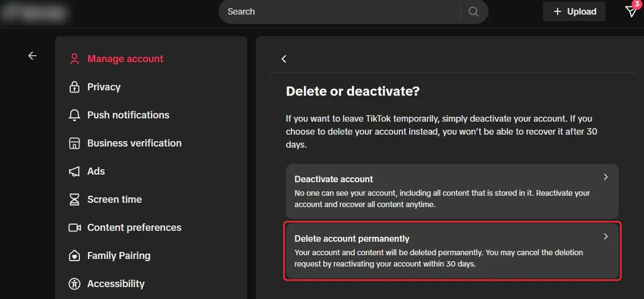The image size is (644, 299).
Task: Open the Manage account settings section
Action: pos(125,59)
